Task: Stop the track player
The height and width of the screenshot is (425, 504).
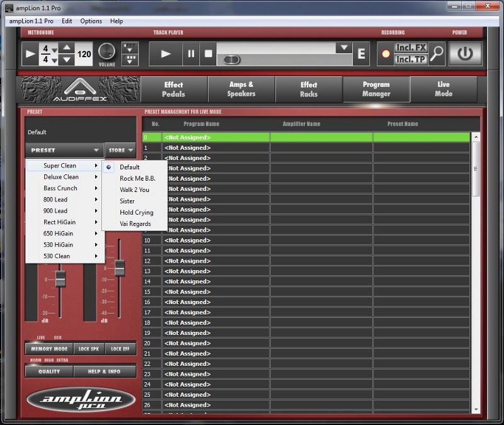Action: 209,54
